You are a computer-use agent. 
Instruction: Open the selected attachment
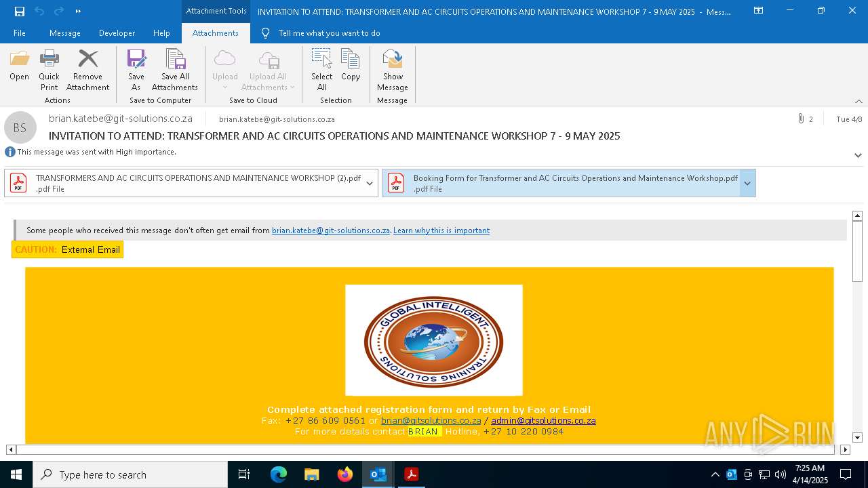coord(19,66)
